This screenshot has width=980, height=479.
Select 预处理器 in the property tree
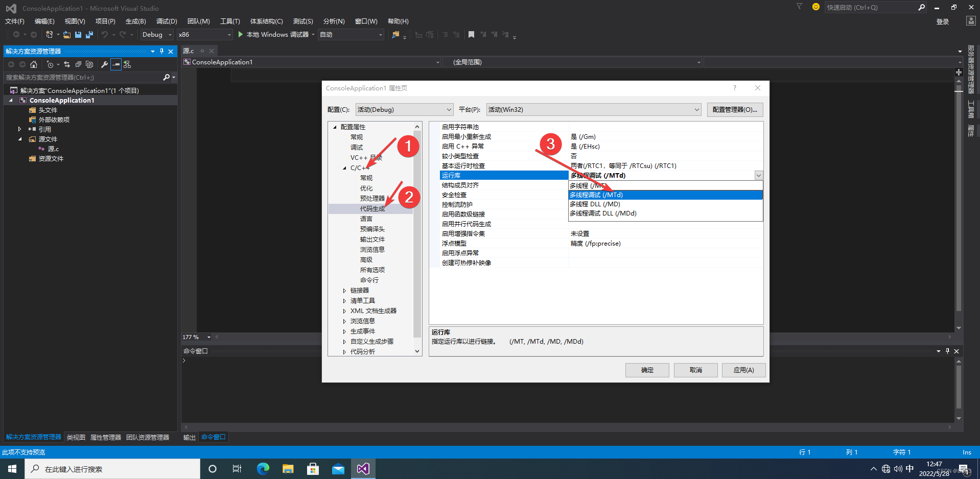tap(372, 198)
